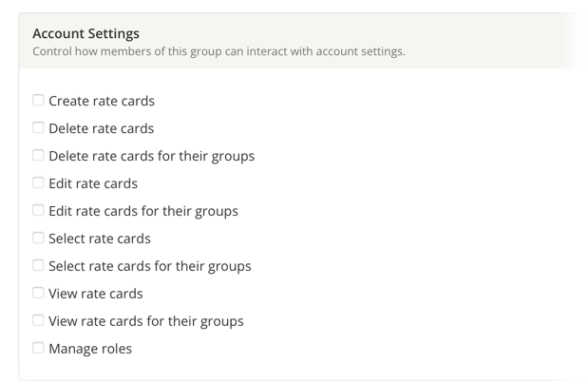The height and width of the screenshot is (383, 588).
Task: Click the Account Settings section heading
Action: pyautogui.click(x=85, y=33)
